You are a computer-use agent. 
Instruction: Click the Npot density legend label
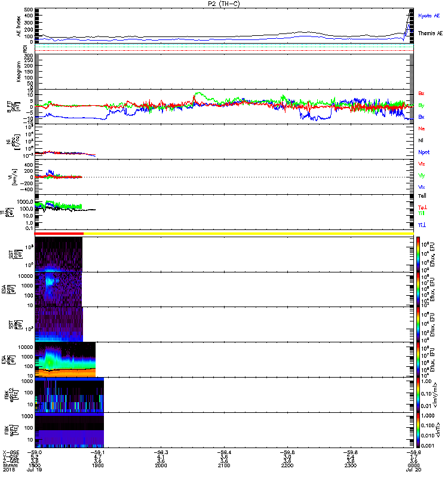(424, 152)
